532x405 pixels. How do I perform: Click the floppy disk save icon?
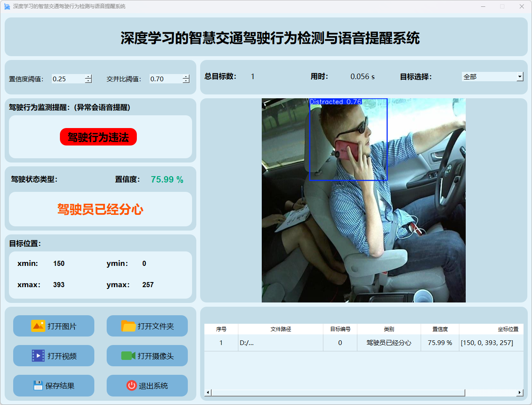pyautogui.click(x=39, y=385)
